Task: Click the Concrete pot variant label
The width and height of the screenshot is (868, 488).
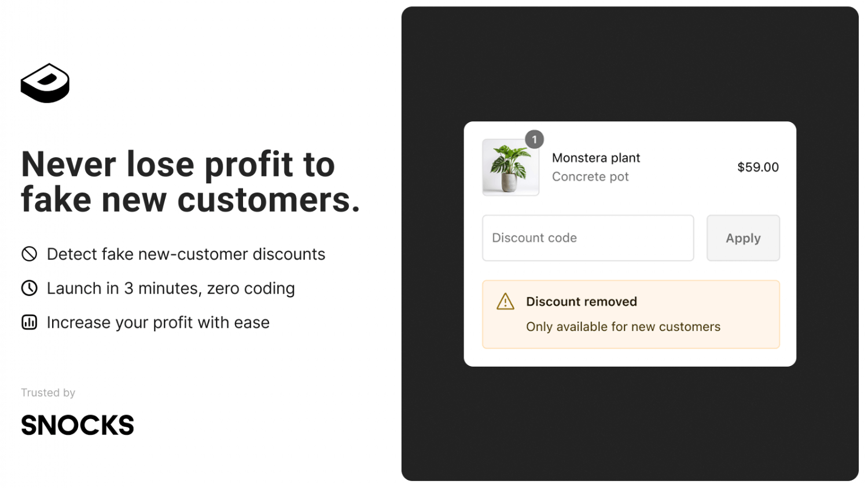Action: tap(590, 177)
